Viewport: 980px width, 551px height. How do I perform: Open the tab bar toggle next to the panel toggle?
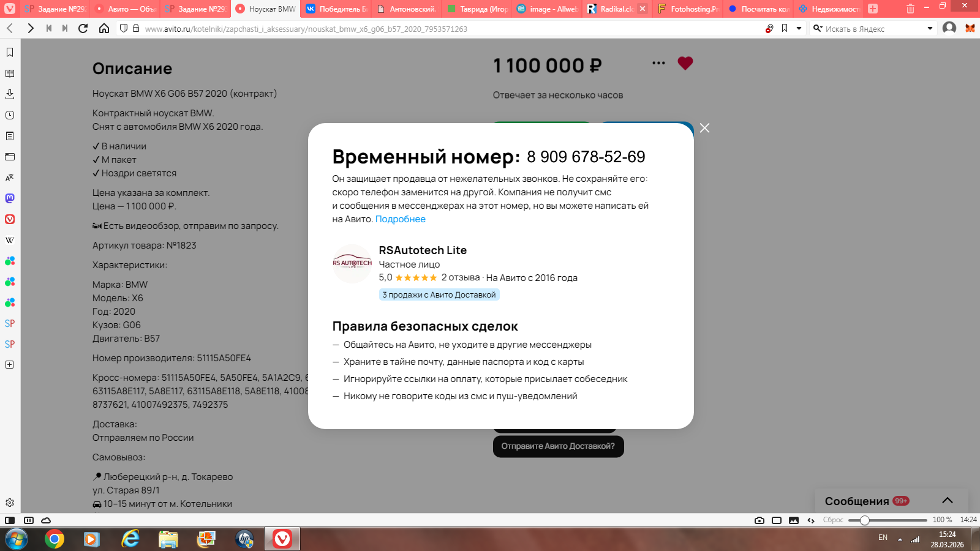point(29,520)
